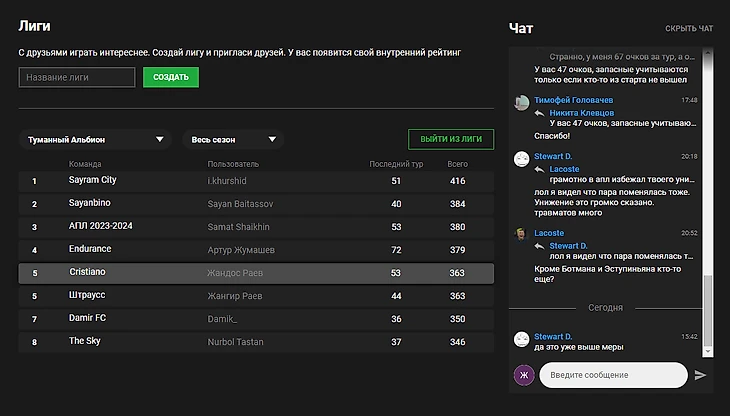Click reply arrow icon beside quoted Lacoste
Viewport: 730px width, 416px height.
click(539, 169)
